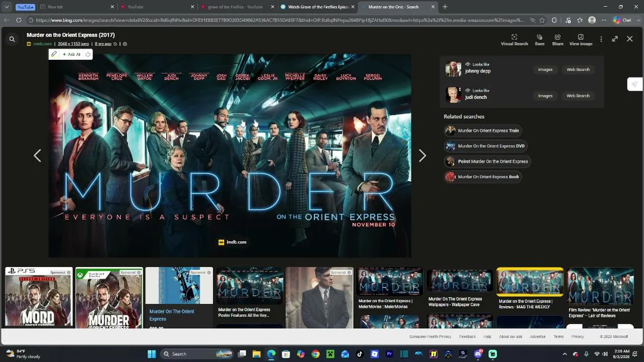This screenshot has width=644, height=362.
Task: Show the previous image with the left arrow
Action: [x=37, y=156]
